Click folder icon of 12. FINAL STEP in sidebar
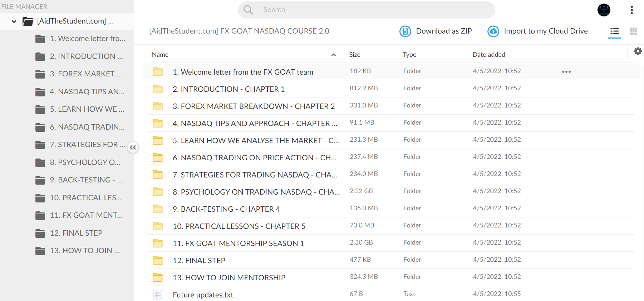Screen dimensions: 644x301 [40, 233]
